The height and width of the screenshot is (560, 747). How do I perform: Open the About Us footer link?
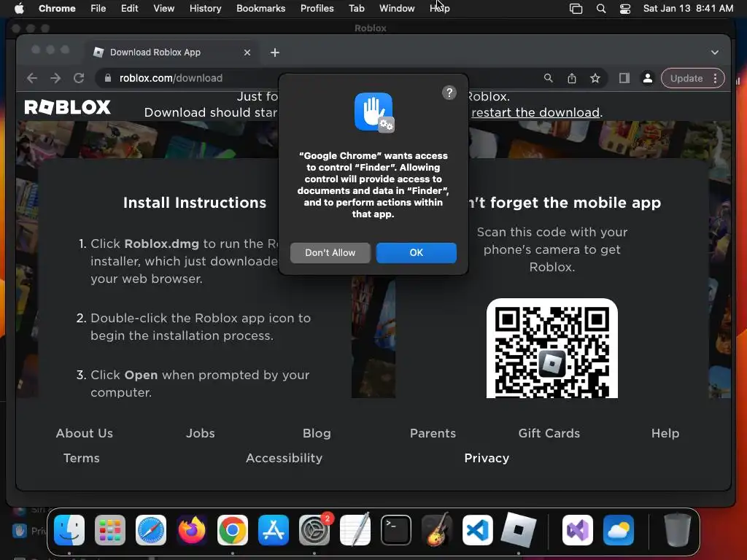85,433
